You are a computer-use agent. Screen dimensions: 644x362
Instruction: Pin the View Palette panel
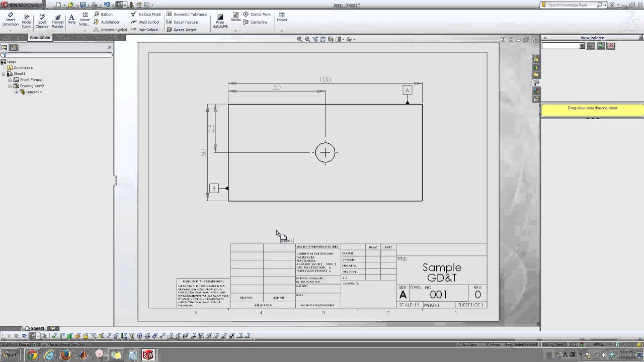[640, 38]
